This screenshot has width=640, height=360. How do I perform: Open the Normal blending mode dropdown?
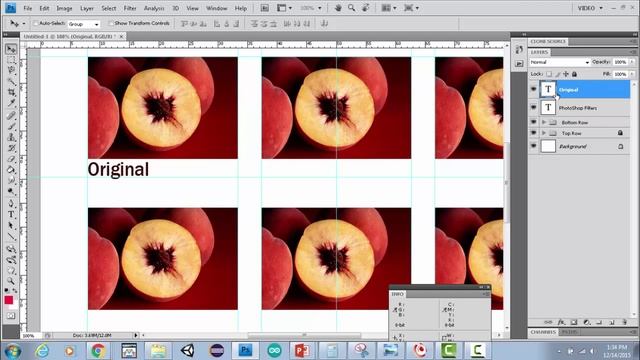[559, 62]
